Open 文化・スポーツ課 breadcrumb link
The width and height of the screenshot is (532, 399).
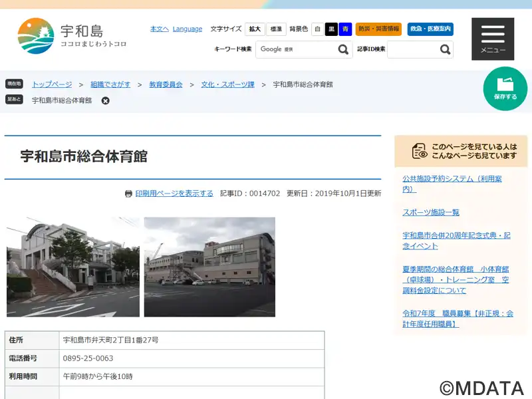point(228,84)
